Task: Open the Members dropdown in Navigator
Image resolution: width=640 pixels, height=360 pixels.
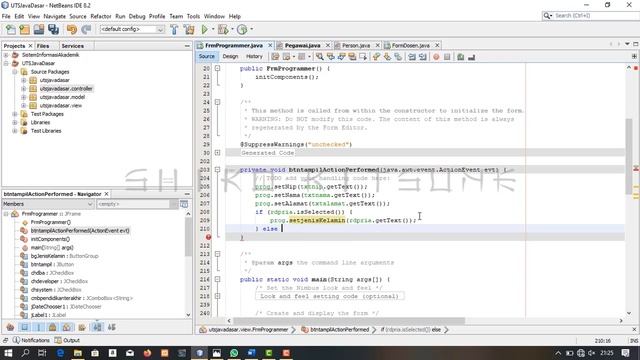Action: pos(48,204)
